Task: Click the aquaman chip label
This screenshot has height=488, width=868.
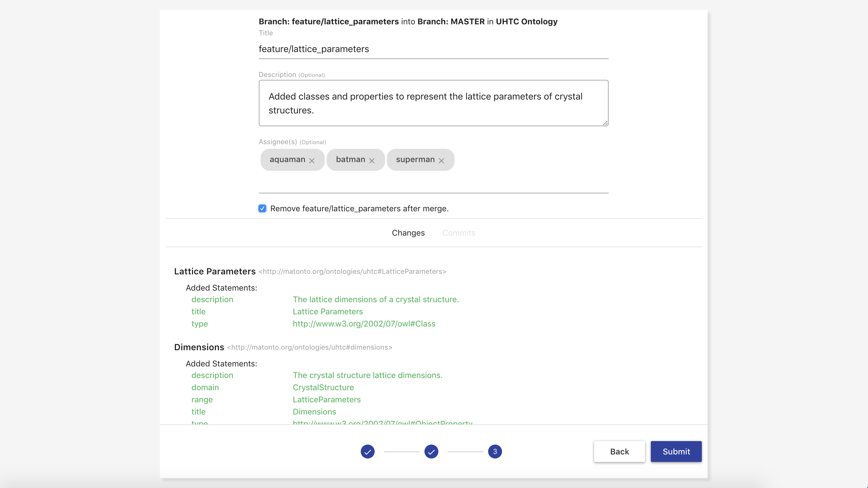Action: click(x=287, y=159)
